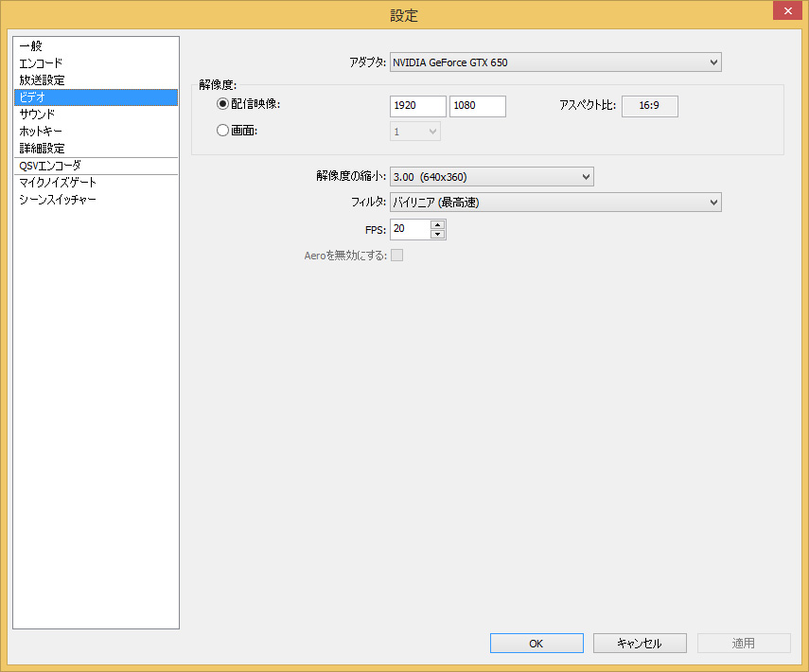Screen dimensions: 809x672
Task: Expand the 解像度の縮小 dropdown
Action: coord(492,176)
